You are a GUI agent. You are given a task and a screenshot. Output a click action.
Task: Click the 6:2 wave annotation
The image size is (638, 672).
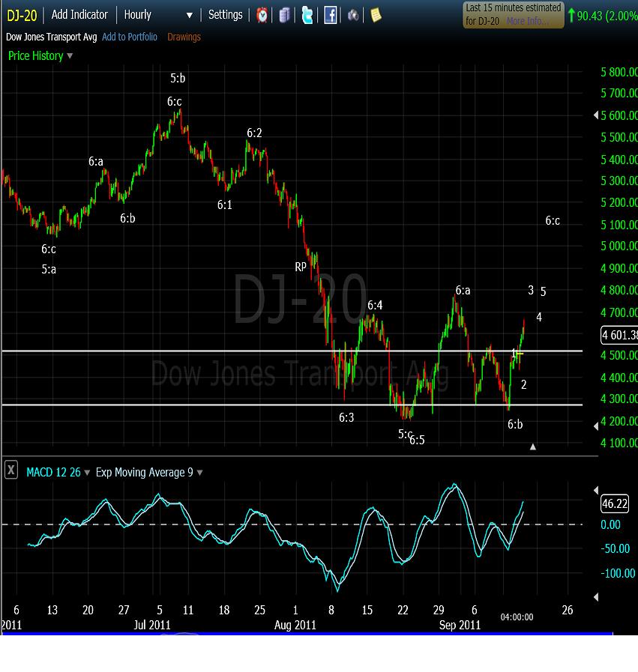[x=254, y=133]
